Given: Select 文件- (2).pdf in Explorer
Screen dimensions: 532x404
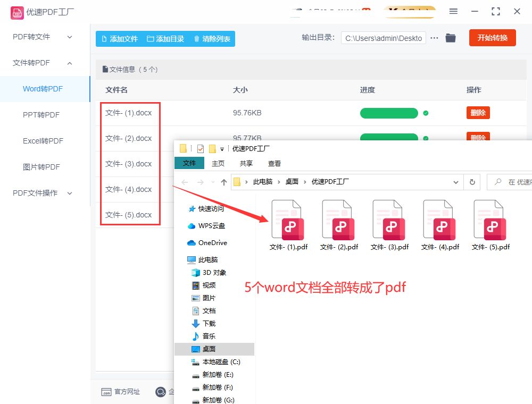Looking at the screenshot, I should pyautogui.click(x=339, y=225).
